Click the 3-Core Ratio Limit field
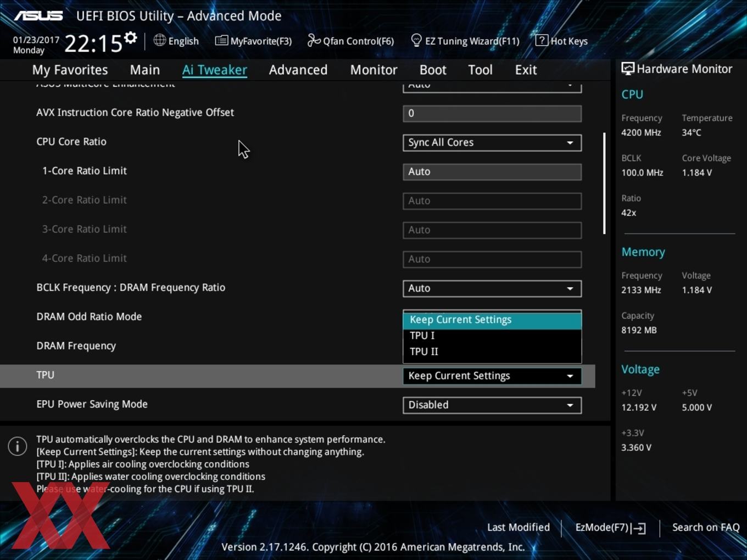 click(492, 230)
